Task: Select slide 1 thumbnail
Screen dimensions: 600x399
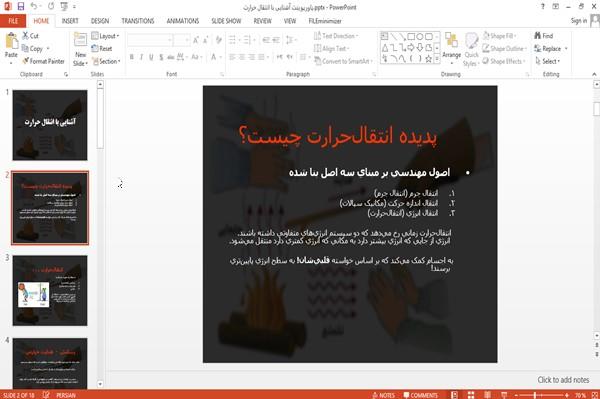Action: pos(50,125)
